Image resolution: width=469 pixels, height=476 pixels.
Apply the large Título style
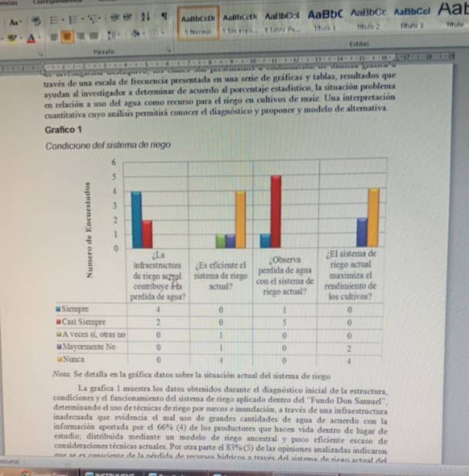point(453,15)
